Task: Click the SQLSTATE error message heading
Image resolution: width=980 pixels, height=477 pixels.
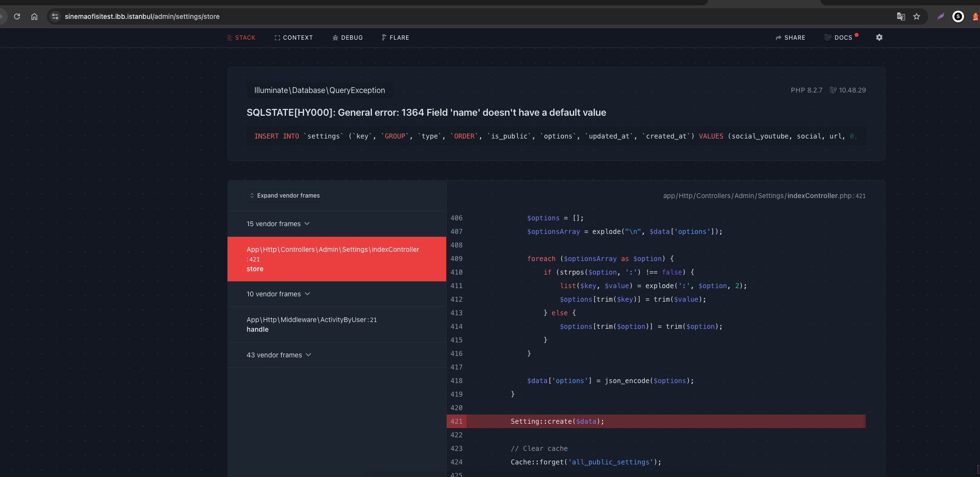Action: point(426,112)
